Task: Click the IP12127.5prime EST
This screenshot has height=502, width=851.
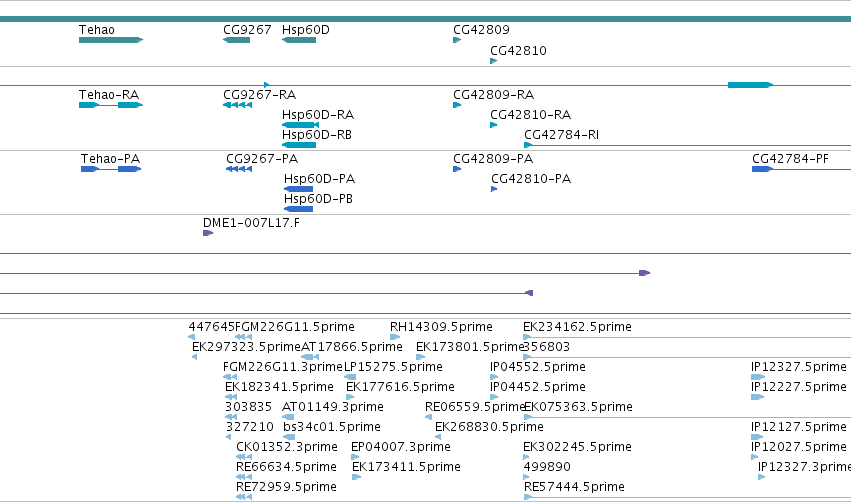Action: [x=757, y=437]
